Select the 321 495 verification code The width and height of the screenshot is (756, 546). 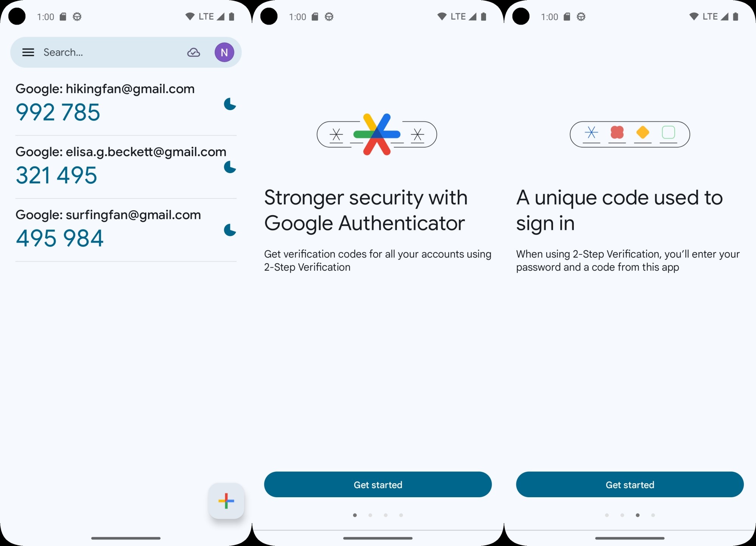click(56, 175)
